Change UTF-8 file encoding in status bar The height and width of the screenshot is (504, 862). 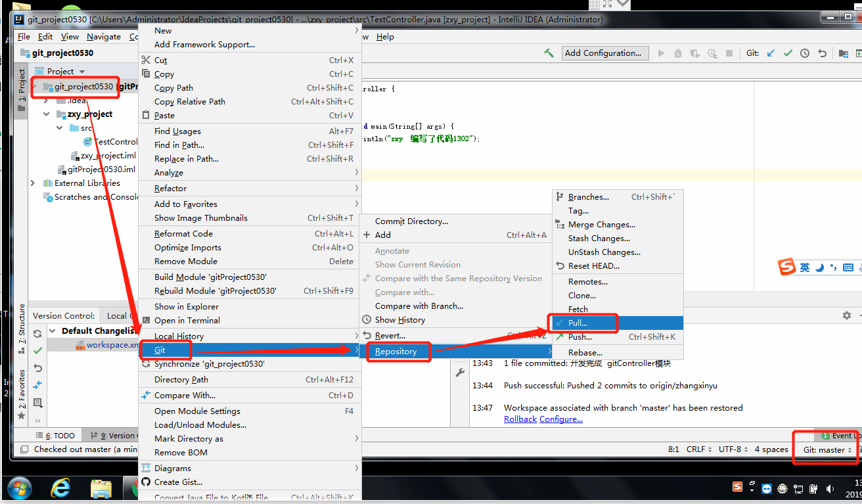(x=733, y=449)
